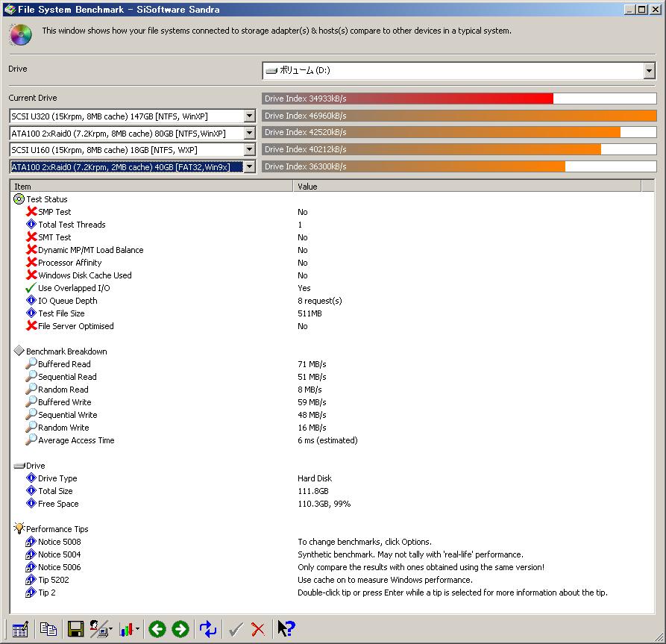Open the SCSI U320 reference drive dropdown
Viewport: 666px width, 644px height.
[x=249, y=116]
